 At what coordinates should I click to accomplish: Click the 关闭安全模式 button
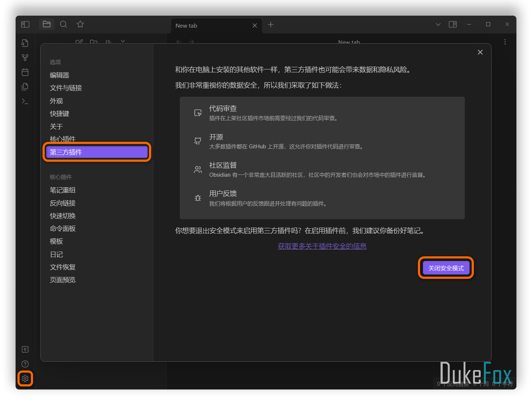(x=446, y=268)
